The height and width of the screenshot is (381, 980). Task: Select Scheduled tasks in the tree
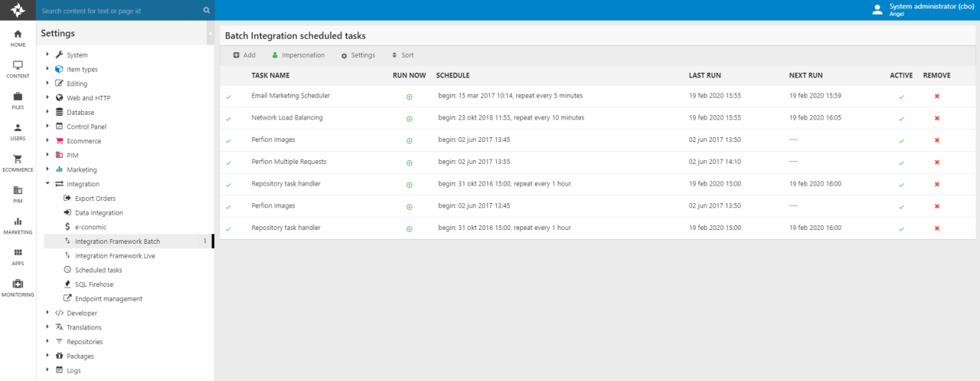tap(98, 270)
